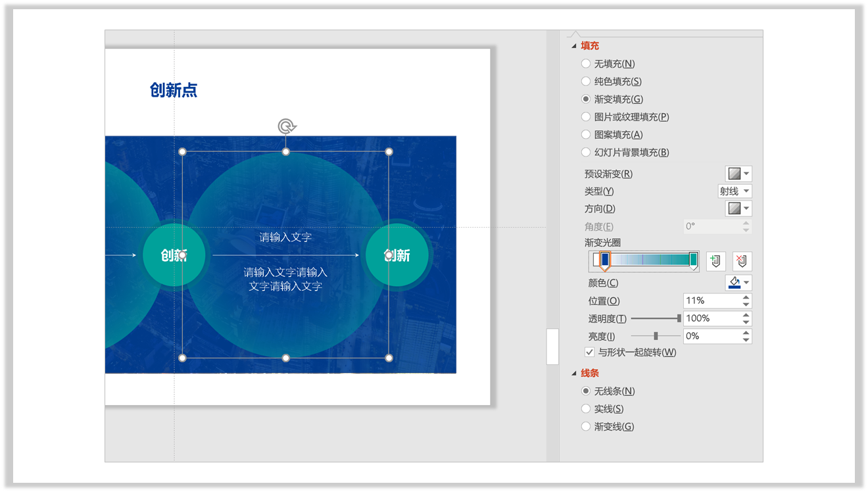This screenshot has height=492, width=868.
Task: Click the 颜色(C) label
Action: [603, 283]
